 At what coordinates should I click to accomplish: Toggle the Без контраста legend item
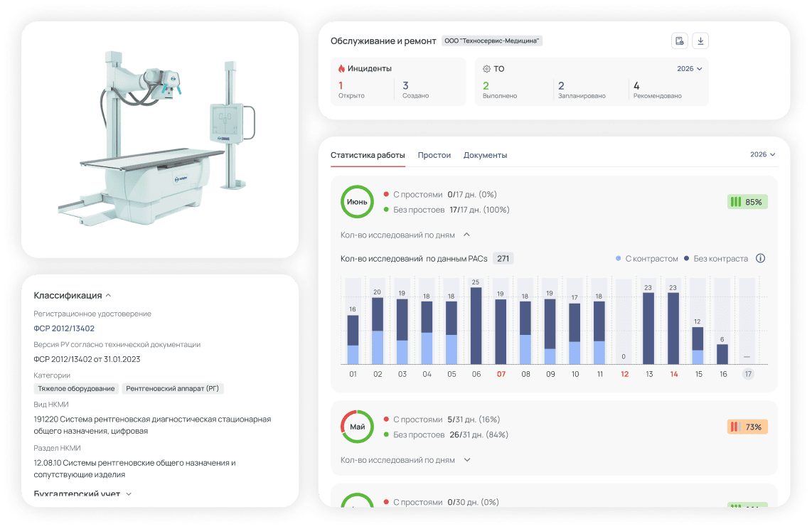(716, 258)
